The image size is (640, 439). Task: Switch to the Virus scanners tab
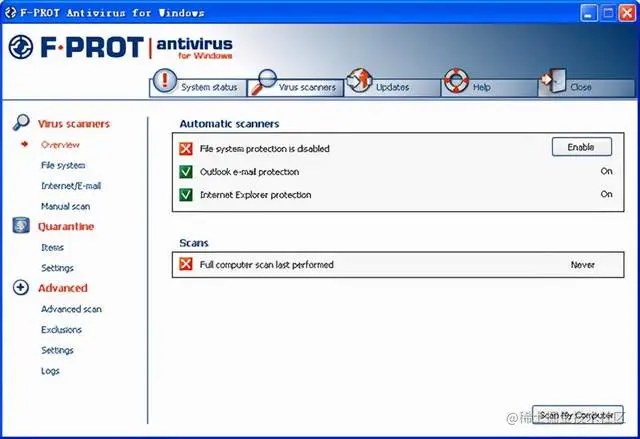296,87
